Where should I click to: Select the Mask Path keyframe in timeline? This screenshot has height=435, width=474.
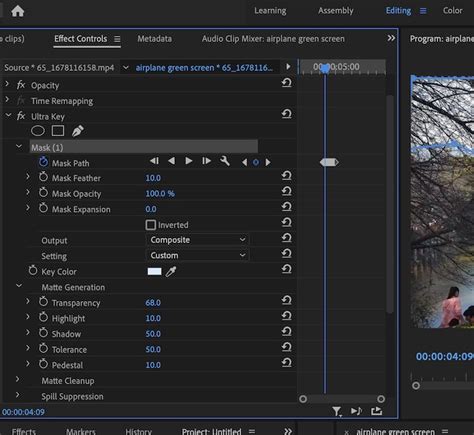329,162
